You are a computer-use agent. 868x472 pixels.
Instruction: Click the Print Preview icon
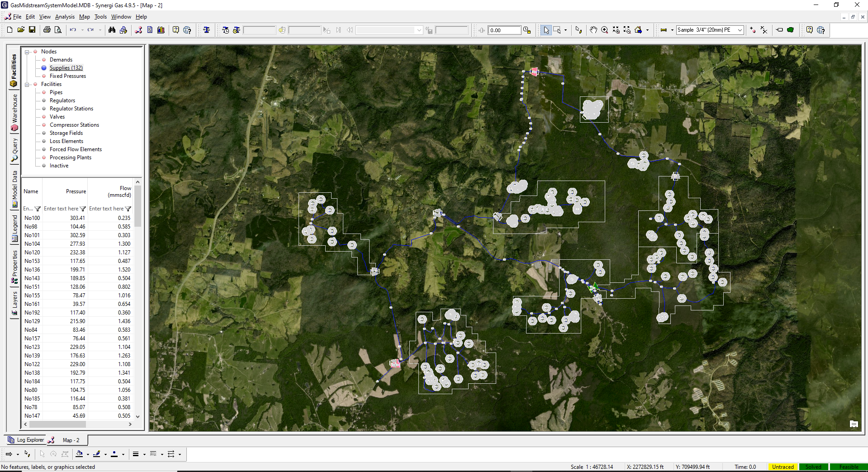point(58,30)
